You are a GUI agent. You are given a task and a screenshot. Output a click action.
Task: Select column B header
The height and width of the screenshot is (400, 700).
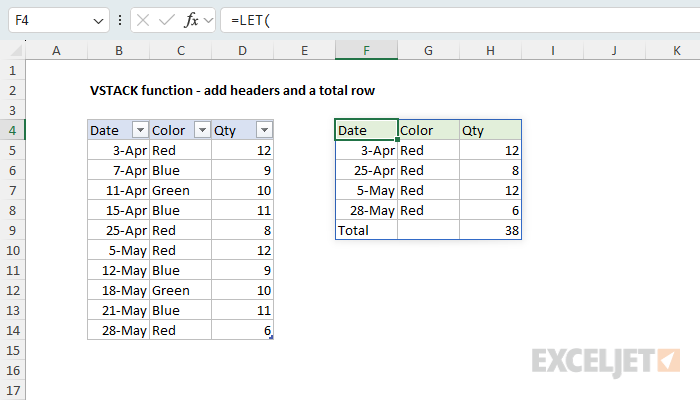(x=119, y=50)
